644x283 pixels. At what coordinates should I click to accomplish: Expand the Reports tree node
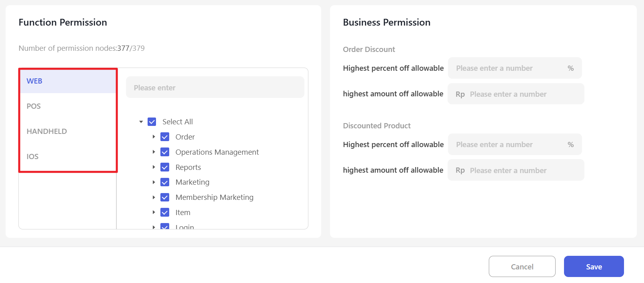154,167
